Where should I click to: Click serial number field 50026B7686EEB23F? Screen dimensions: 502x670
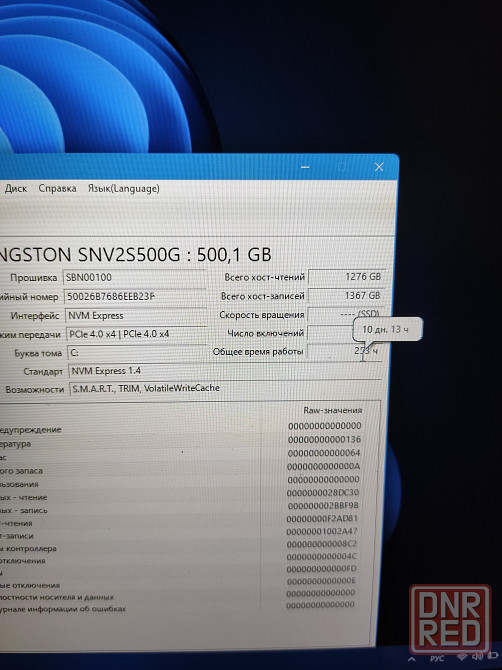pos(135,296)
